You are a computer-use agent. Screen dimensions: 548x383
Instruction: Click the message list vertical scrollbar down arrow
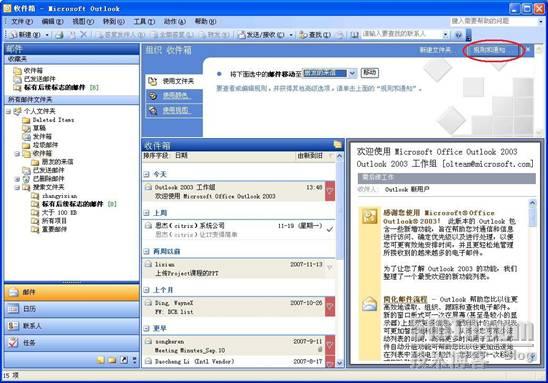[339, 363]
